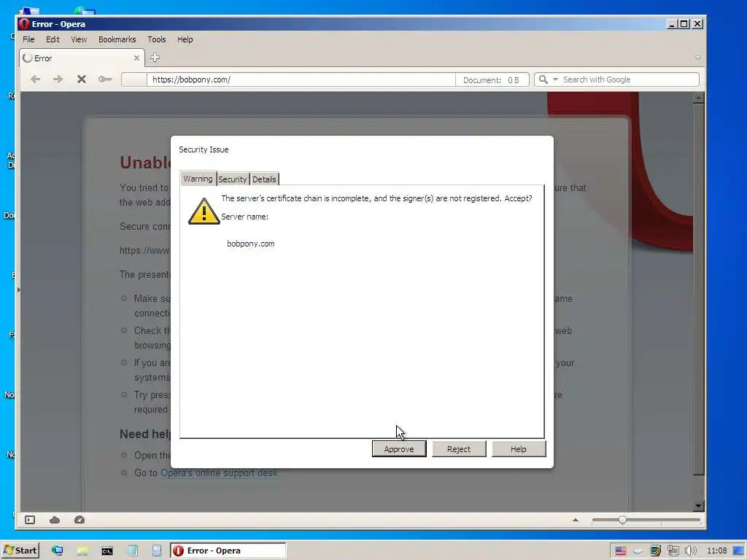
Task: Click the Search with Google field
Action: pos(617,79)
